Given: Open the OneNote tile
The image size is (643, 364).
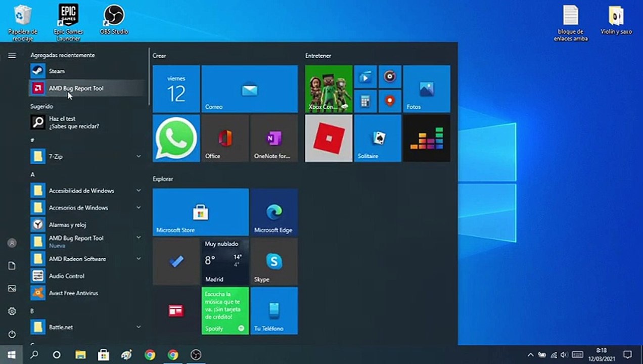Looking at the screenshot, I should coord(274,138).
